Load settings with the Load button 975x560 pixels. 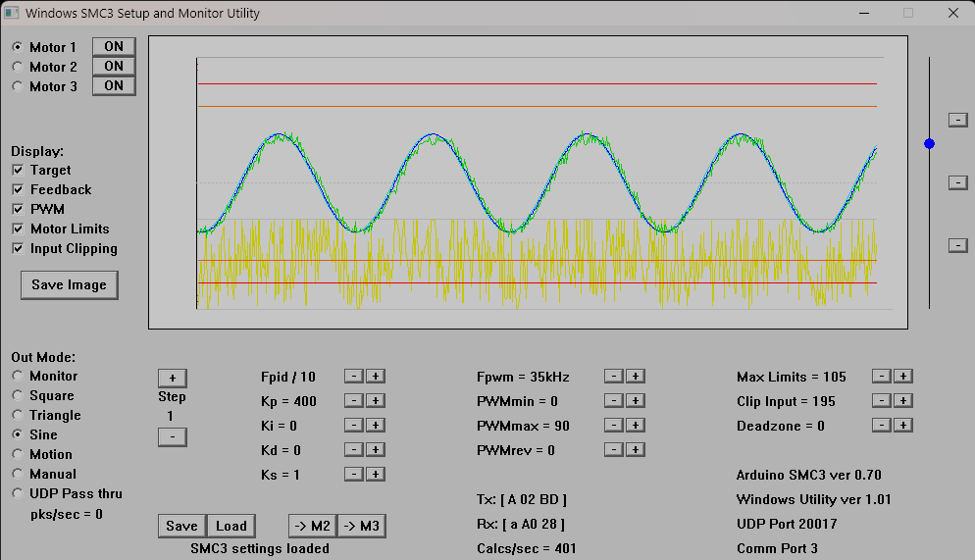(231, 526)
